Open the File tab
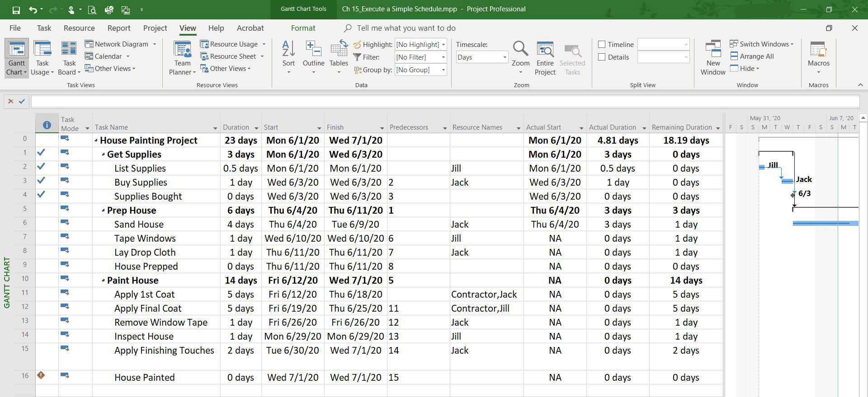The width and height of the screenshot is (868, 397). pos(15,28)
